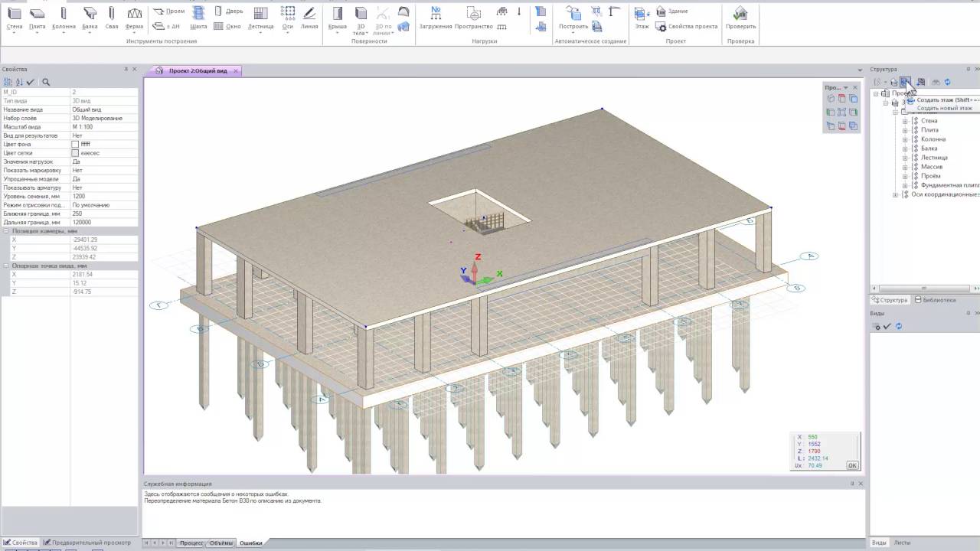The image size is (980, 551).
Task: Click the refresh icon in Виды panel
Action: (899, 326)
